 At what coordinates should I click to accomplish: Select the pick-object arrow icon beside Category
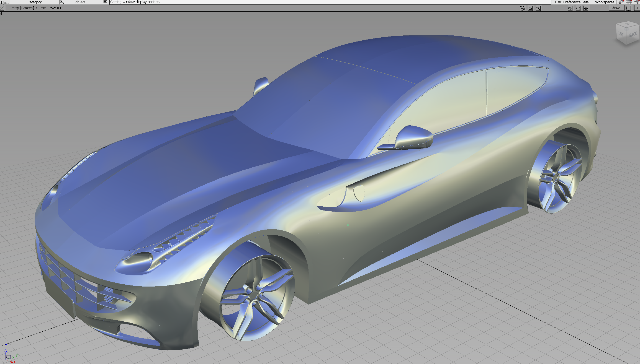(x=63, y=2)
